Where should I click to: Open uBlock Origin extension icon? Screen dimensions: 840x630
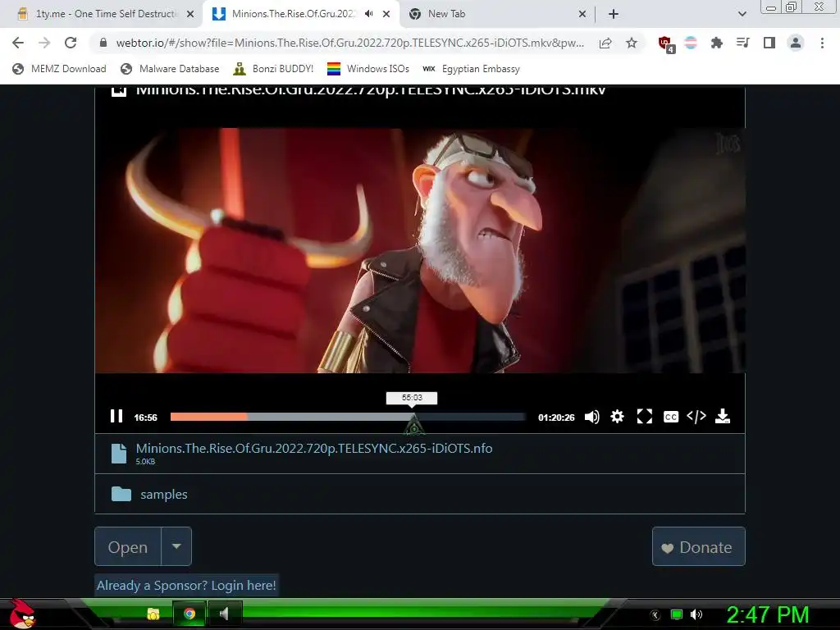click(666, 43)
